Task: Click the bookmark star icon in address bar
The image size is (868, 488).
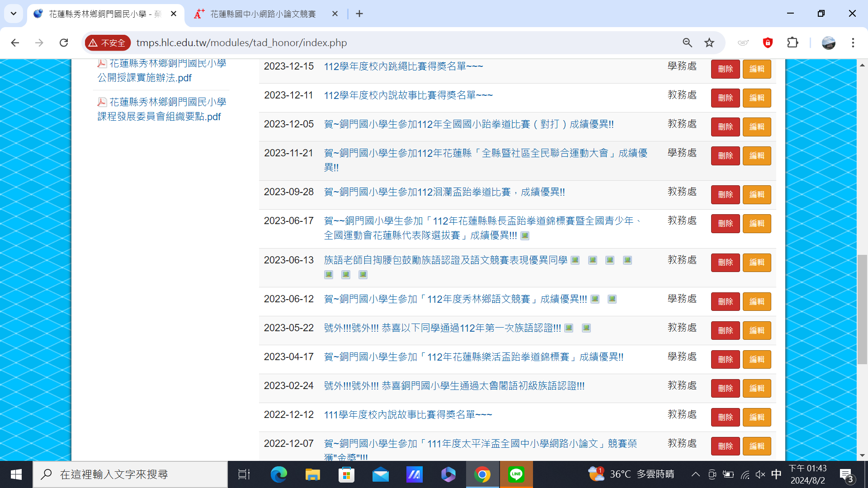Action: 709,42
